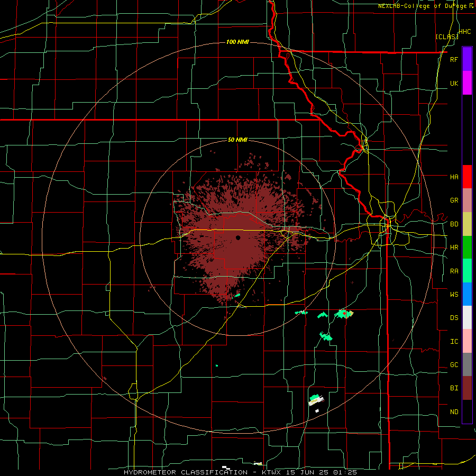The image size is (476, 476).
Task: Click the 'BI' legend label
Action: point(454,388)
